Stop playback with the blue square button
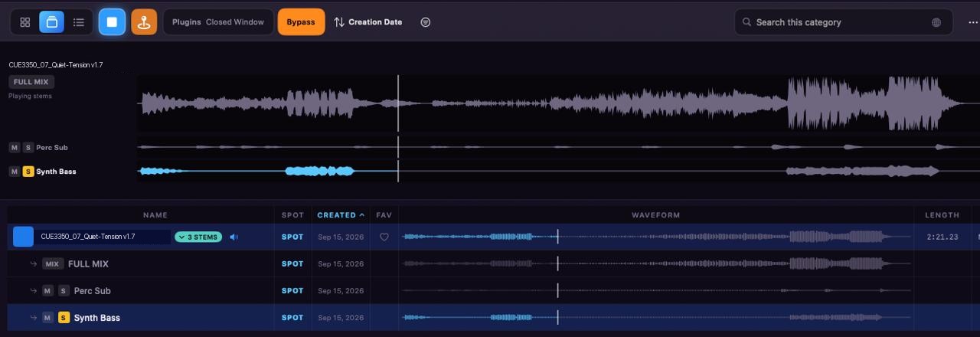This screenshot has width=980, height=337. point(112,22)
